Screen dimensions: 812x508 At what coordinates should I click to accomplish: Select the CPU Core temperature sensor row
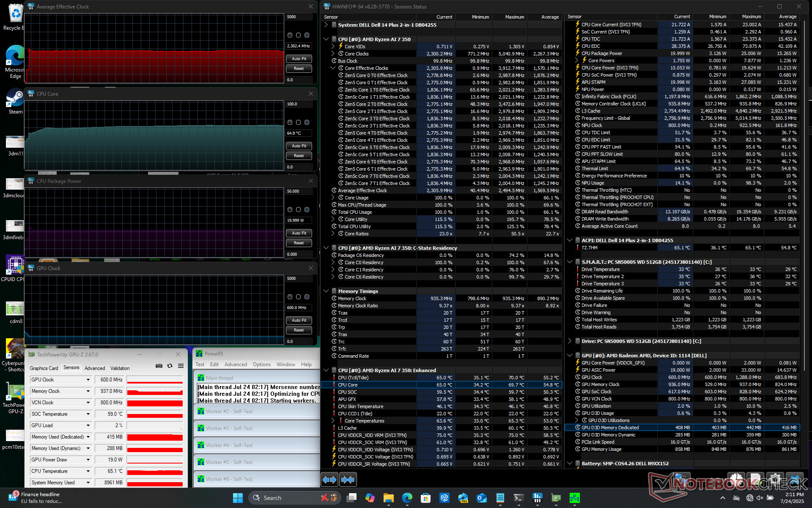[348, 385]
